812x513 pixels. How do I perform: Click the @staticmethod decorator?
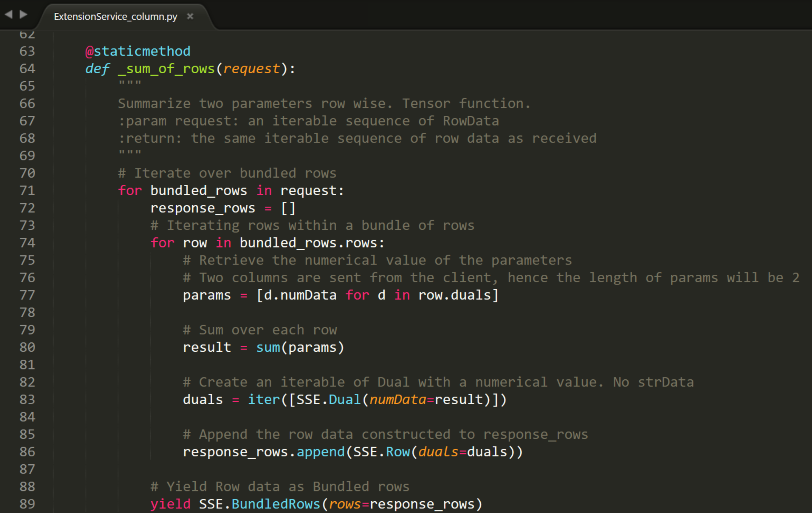tap(138, 51)
